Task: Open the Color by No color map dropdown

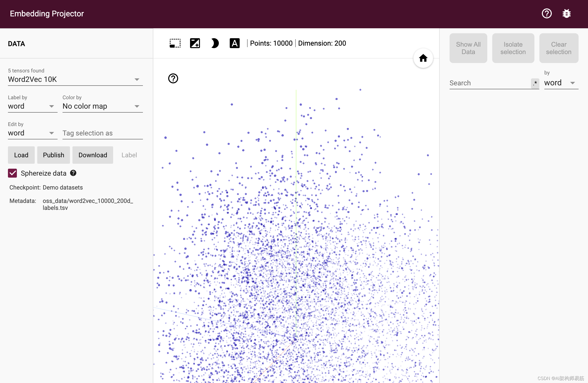Action: 102,106
